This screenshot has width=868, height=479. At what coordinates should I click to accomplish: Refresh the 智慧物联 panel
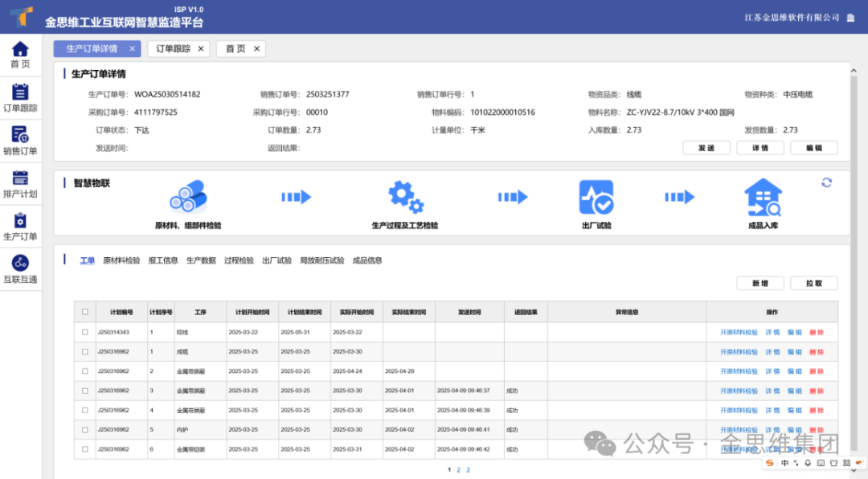[x=826, y=182]
